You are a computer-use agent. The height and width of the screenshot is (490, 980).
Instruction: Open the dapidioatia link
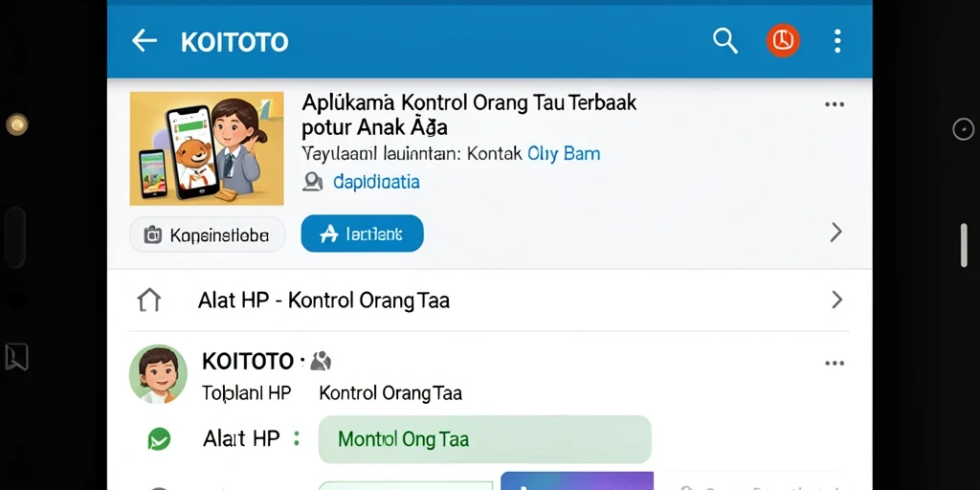click(376, 182)
